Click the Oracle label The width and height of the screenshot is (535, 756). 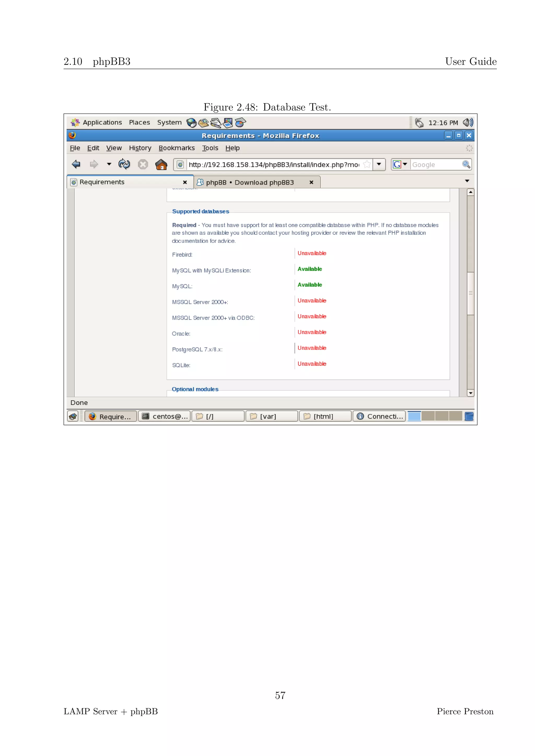point(181,334)
